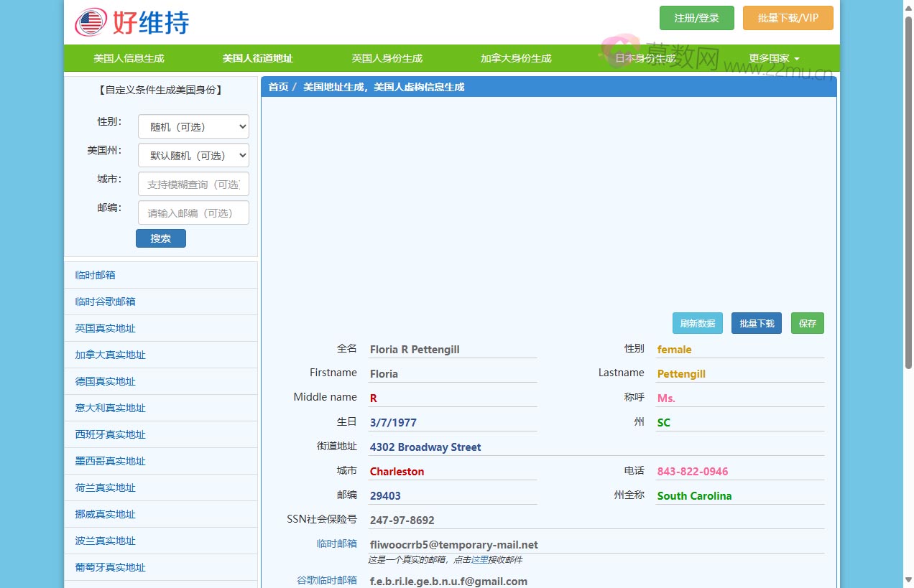Image resolution: width=914 pixels, height=588 pixels.
Task: Open 德国真实地址 in sidebar
Action: point(106,381)
